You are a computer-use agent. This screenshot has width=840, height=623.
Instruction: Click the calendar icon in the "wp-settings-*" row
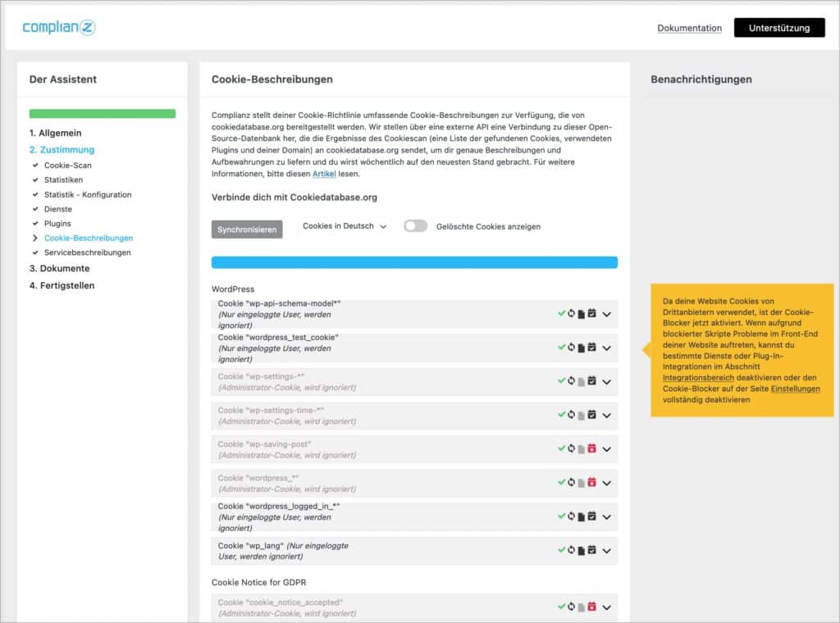(x=591, y=380)
